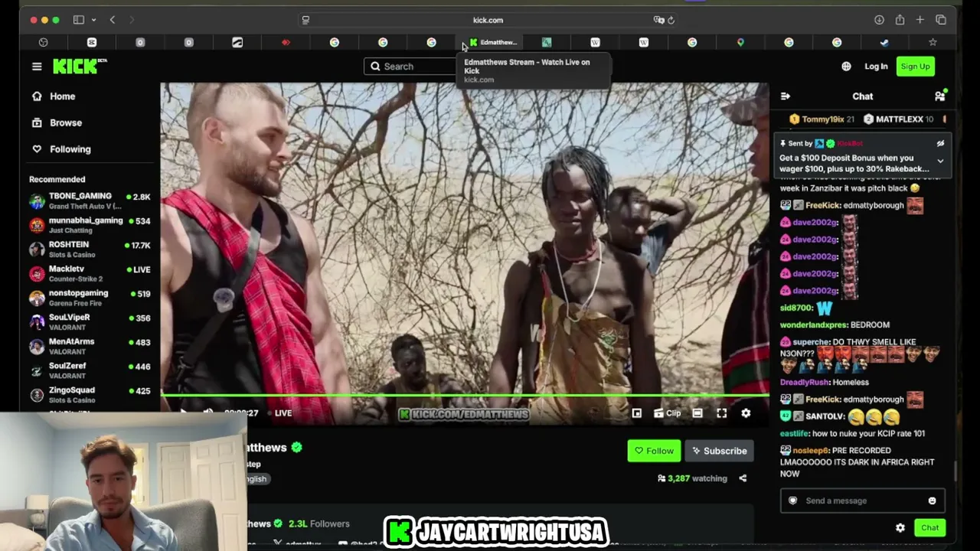
Task: Switch to the Steam tab
Action: 884,42
